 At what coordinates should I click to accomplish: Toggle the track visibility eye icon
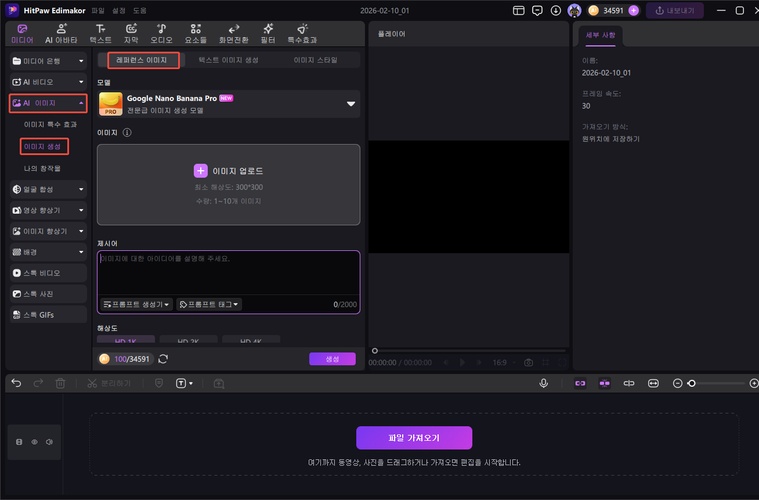point(34,442)
